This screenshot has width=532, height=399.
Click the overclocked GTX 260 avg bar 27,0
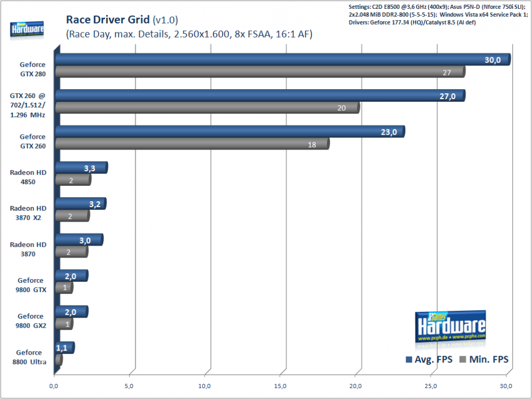tap(260, 95)
